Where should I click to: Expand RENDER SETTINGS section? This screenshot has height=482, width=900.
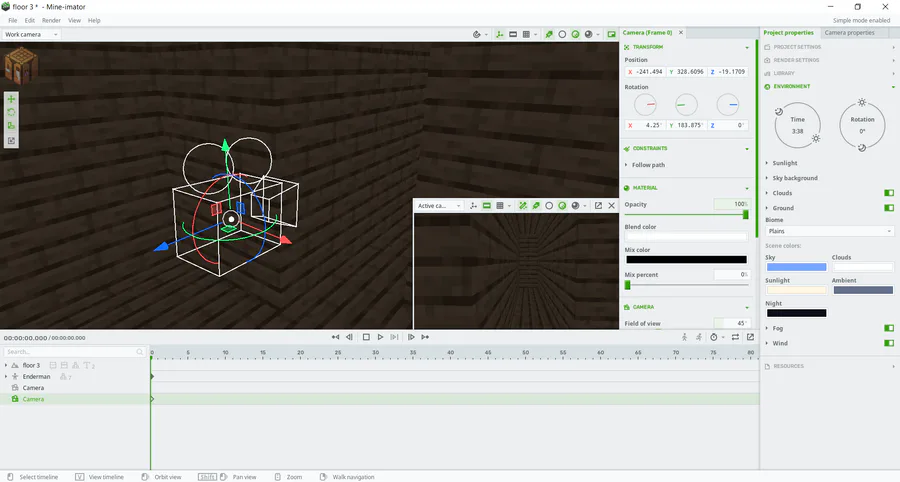[829, 60]
